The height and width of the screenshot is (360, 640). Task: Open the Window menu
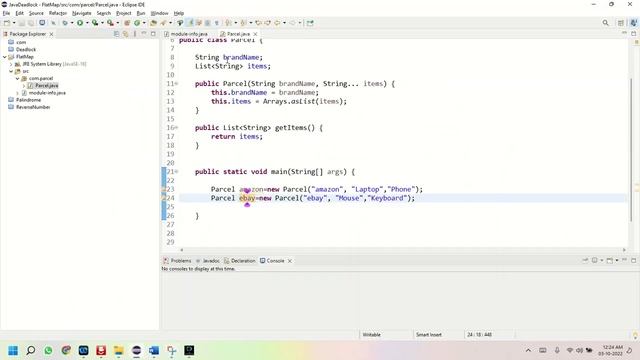[x=160, y=13]
